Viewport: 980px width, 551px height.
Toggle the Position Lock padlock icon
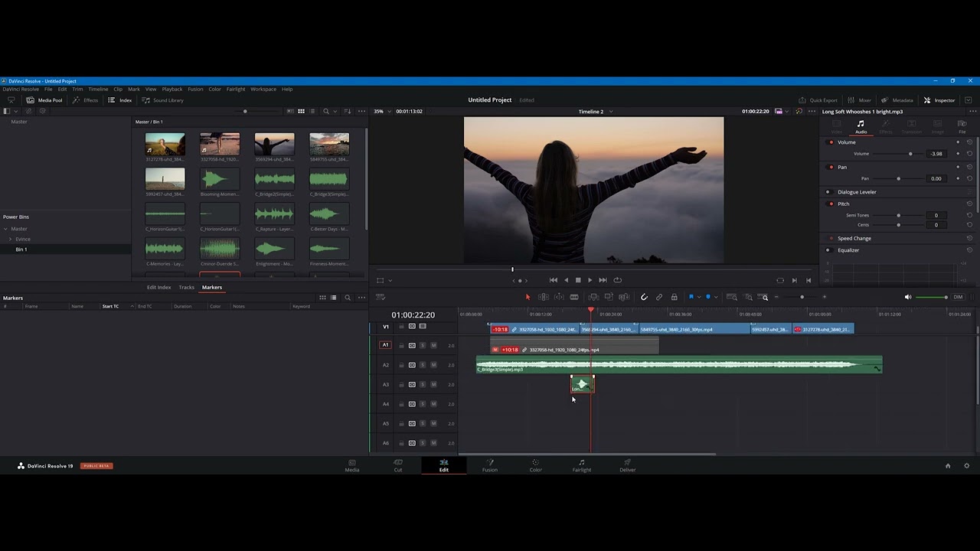[674, 297]
